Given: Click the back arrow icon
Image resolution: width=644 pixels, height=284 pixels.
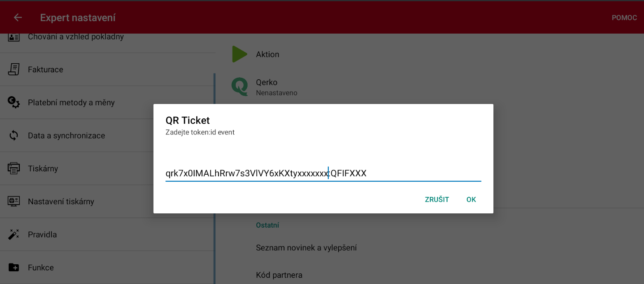Looking at the screenshot, I should 18,18.
